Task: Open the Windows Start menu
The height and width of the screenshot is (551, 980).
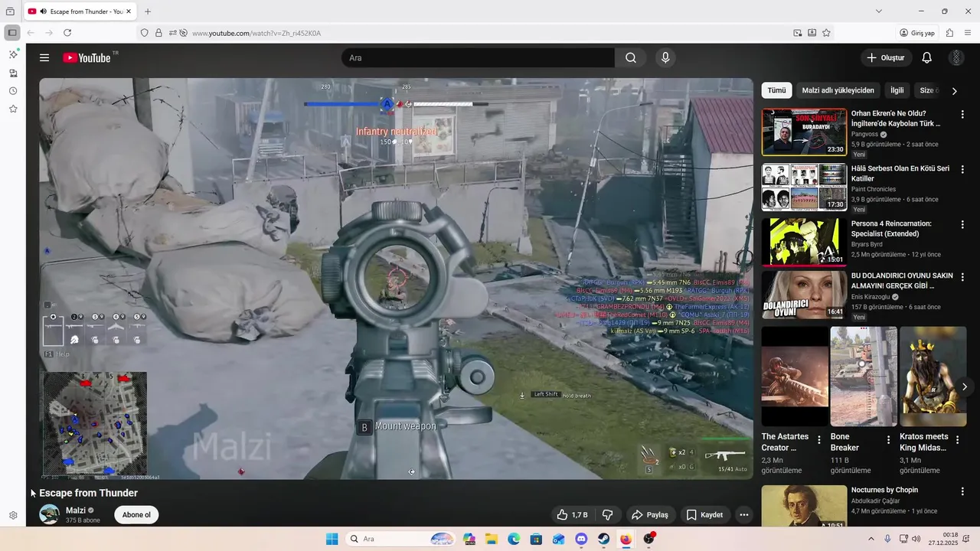Action: (x=332, y=539)
